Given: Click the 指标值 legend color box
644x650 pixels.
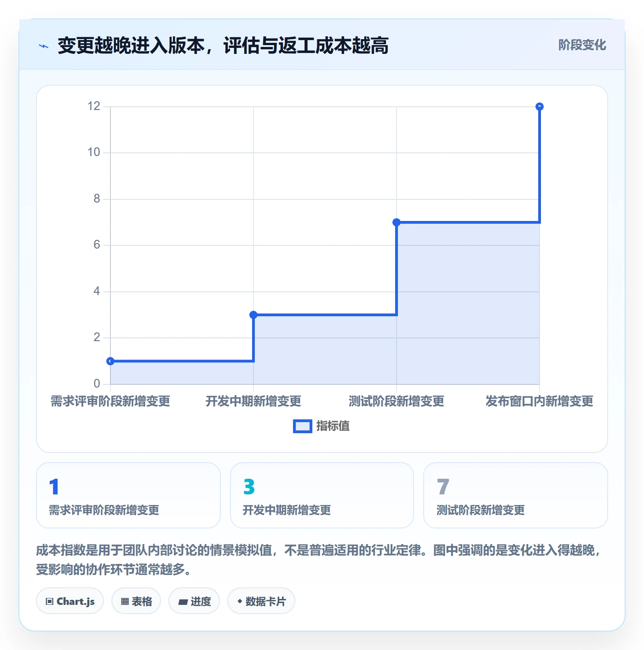Looking at the screenshot, I should (x=303, y=426).
